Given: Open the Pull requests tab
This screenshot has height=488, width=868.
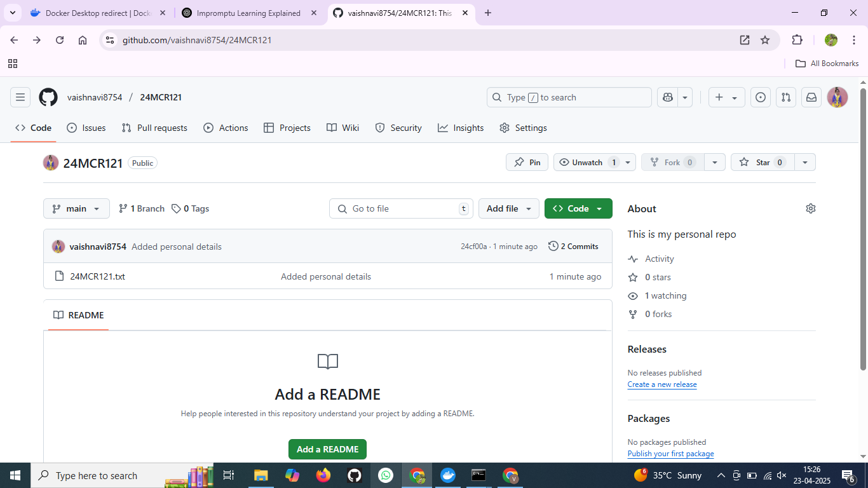Looking at the screenshot, I should 154,128.
